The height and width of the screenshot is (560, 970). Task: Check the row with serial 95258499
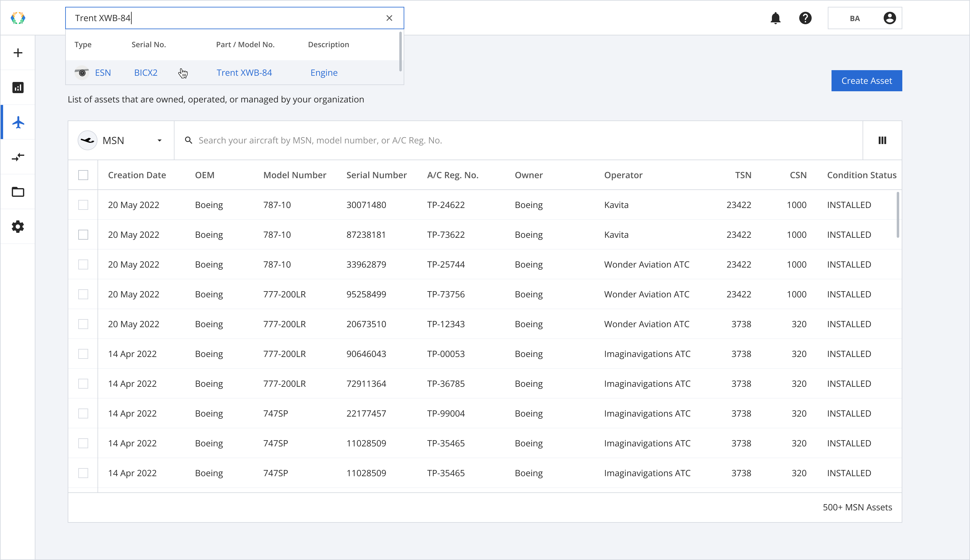point(83,294)
